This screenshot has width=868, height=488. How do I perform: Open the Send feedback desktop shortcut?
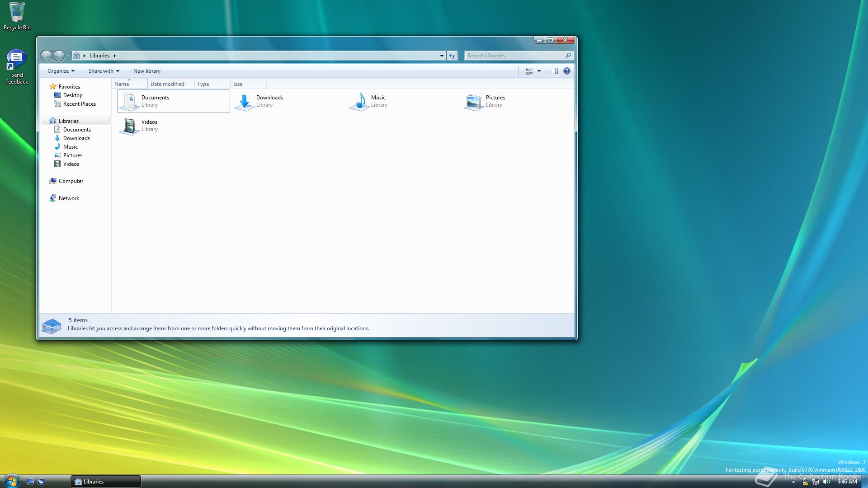point(17,67)
